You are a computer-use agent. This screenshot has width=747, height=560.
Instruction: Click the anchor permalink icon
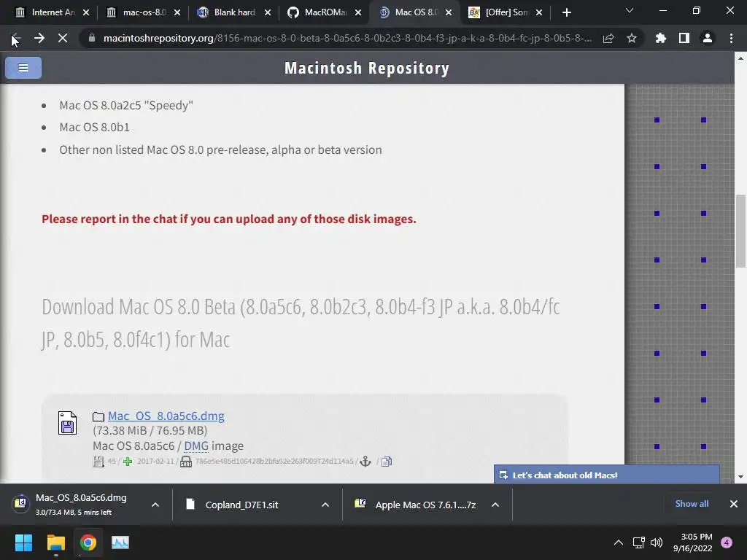365,462
